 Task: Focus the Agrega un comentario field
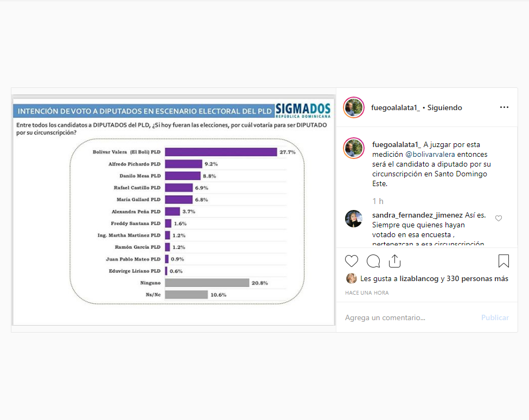pos(407,317)
